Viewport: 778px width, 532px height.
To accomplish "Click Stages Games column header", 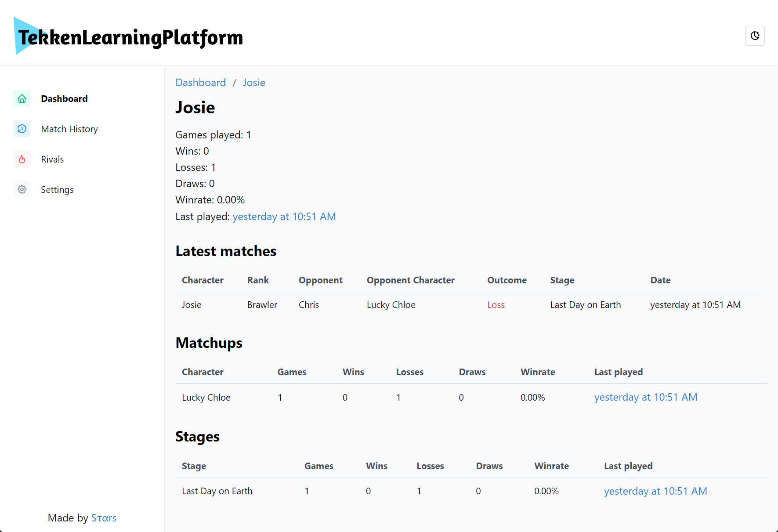I will point(319,466).
